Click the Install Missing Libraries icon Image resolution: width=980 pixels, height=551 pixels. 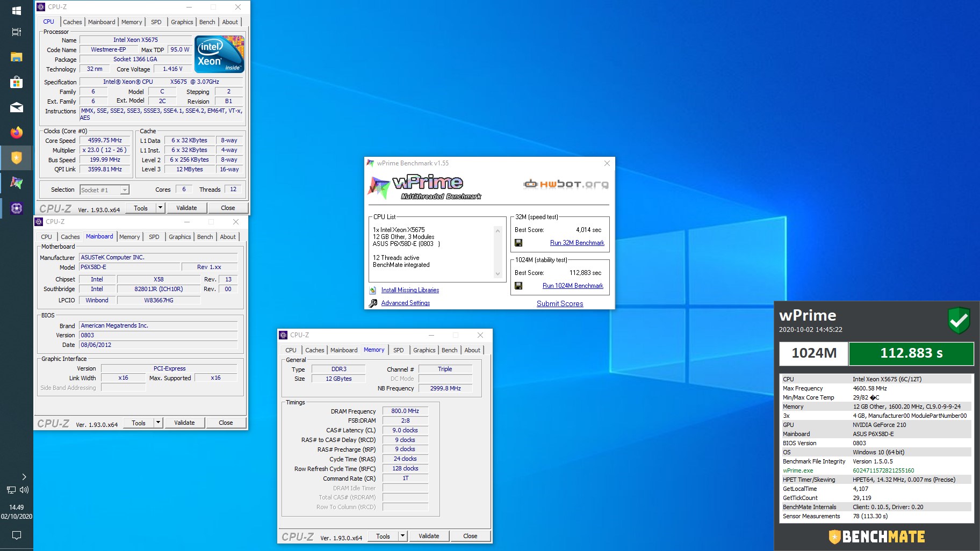click(x=373, y=290)
